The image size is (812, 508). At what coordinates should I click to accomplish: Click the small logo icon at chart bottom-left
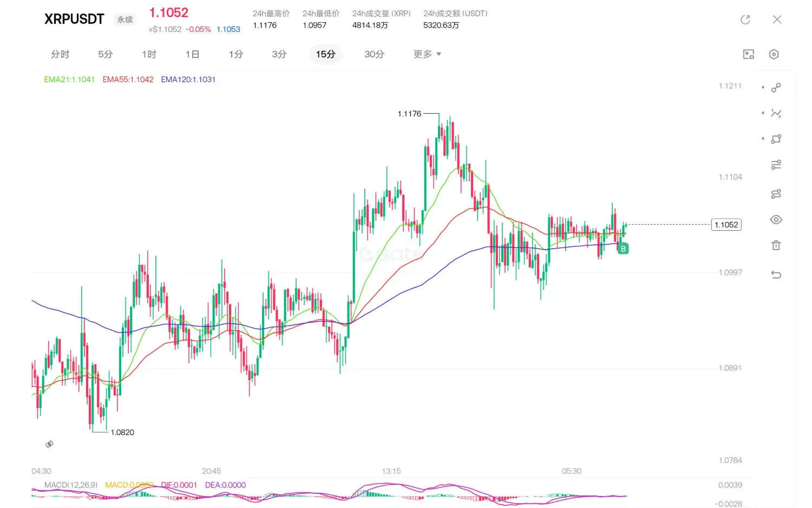click(49, 444)
